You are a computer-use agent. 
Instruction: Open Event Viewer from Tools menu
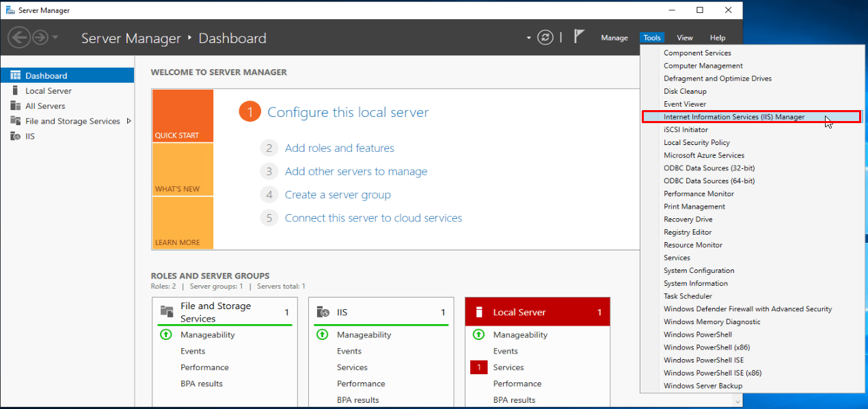(x=684, y=104)
